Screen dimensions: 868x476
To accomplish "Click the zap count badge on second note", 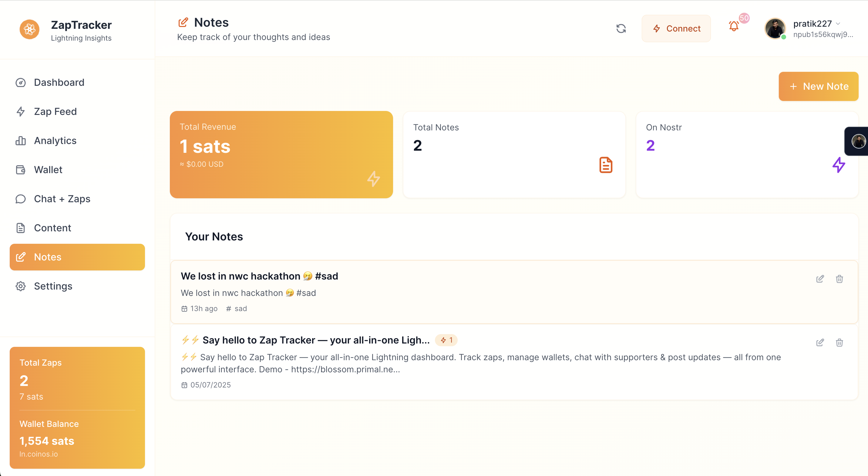I will (446, 340).
